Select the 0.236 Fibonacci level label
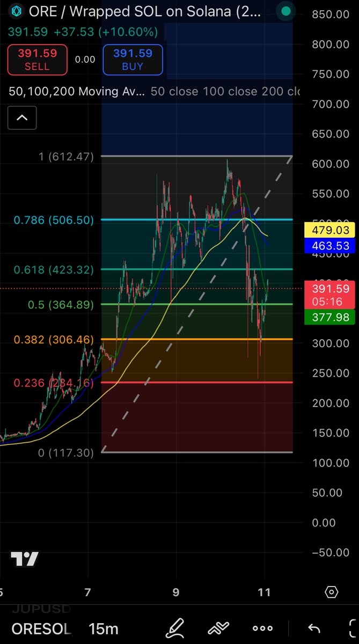This screenshot has width=359, height=644. pyautogui.click(x=54, y=382)
